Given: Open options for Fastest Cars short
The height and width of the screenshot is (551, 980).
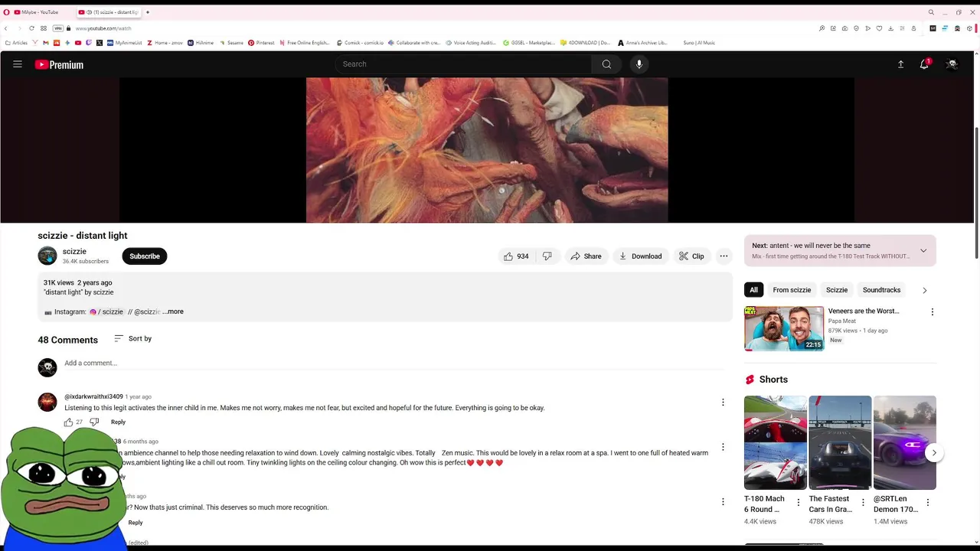Looking at the screenshot, I should click(x=863, y=503).
